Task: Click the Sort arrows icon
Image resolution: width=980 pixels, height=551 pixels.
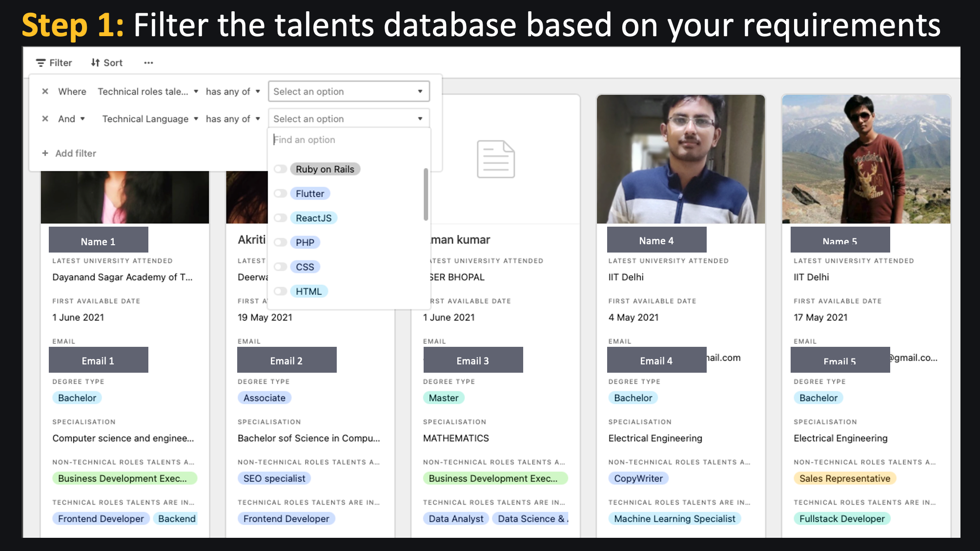Action: point(96,63)
